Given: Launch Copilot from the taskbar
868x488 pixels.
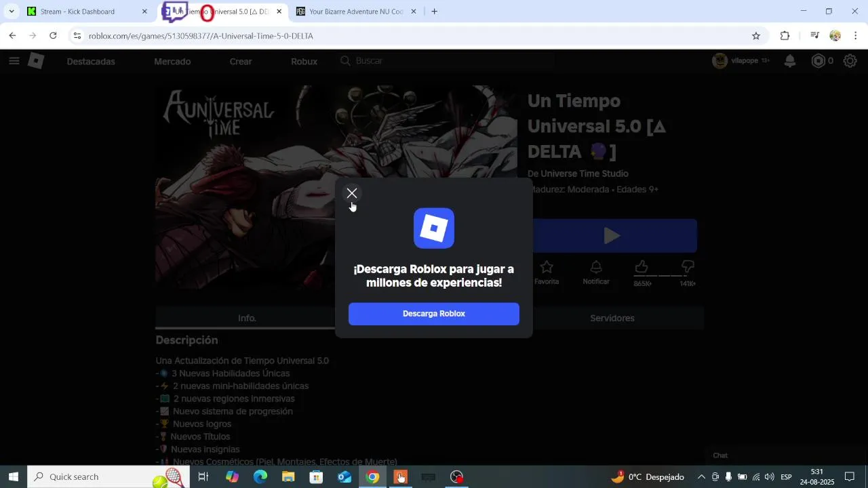Looking at the screenshot, I should coord(232,477).
